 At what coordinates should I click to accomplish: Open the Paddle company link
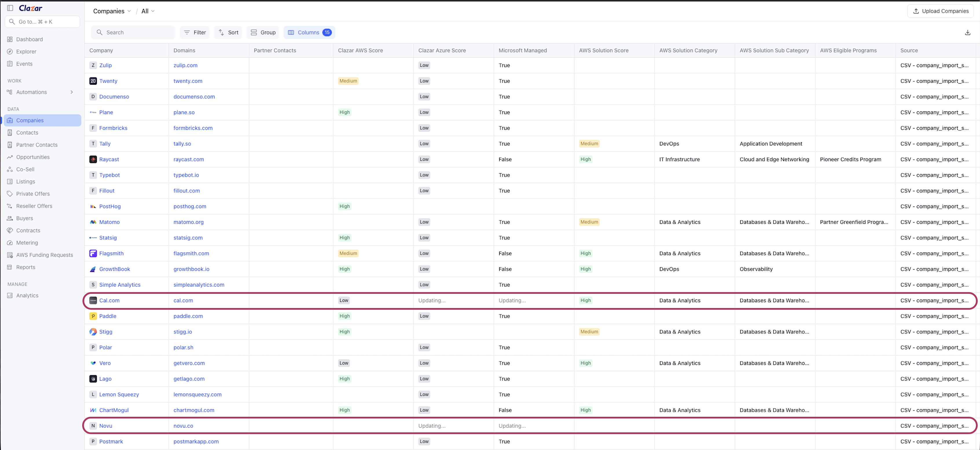108,316
